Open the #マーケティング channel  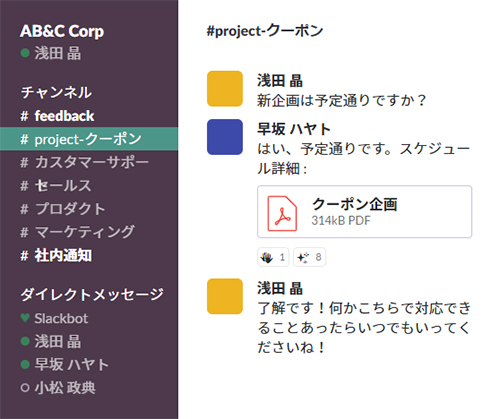pyautogui.click(x=89, y=232)
